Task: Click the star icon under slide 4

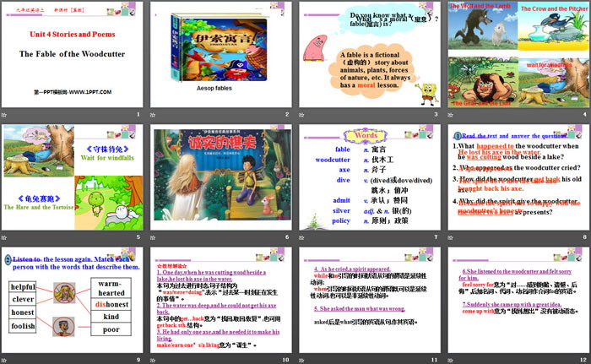Action: (450, 115)
